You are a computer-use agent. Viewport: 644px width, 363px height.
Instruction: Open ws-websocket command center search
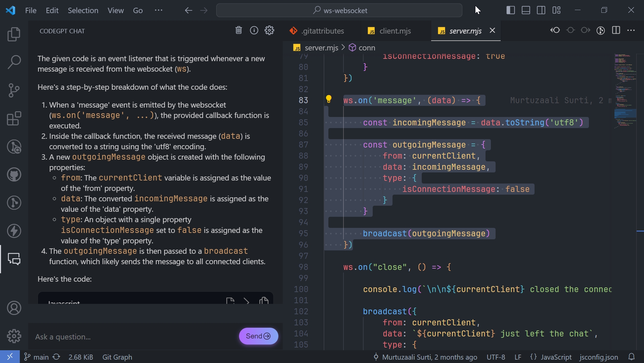339,10
